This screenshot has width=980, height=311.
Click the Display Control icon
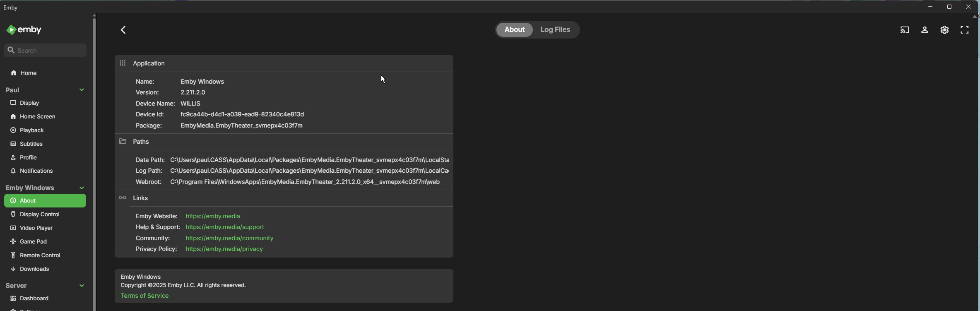[14, 215]
